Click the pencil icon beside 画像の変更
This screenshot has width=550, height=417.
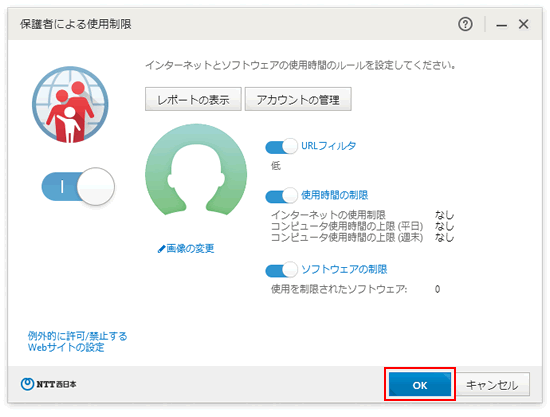(161, 249)
